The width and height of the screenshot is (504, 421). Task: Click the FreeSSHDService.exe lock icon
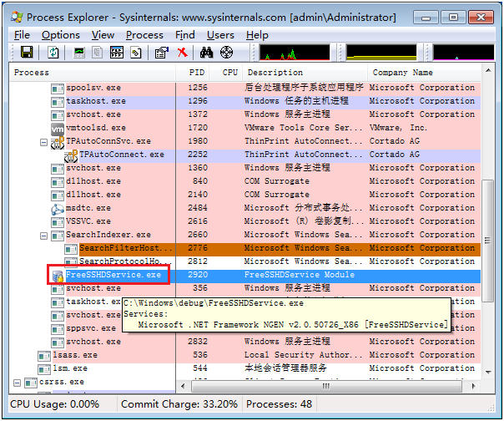click(58, 276)
